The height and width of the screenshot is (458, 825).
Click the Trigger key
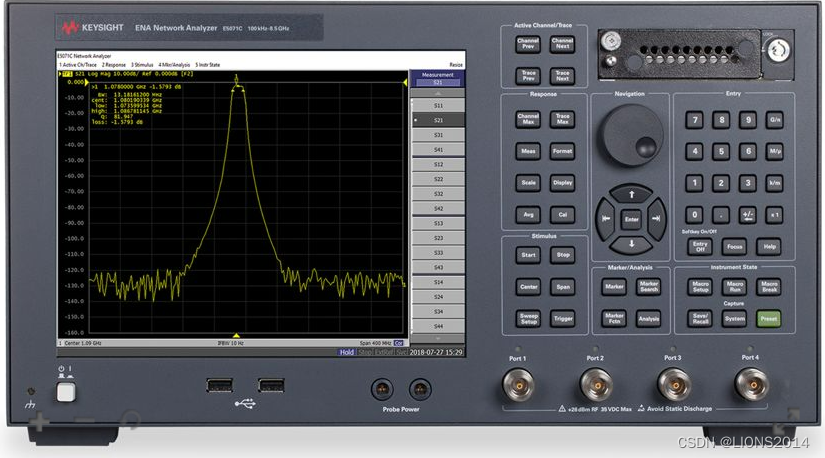pos(562,318)
